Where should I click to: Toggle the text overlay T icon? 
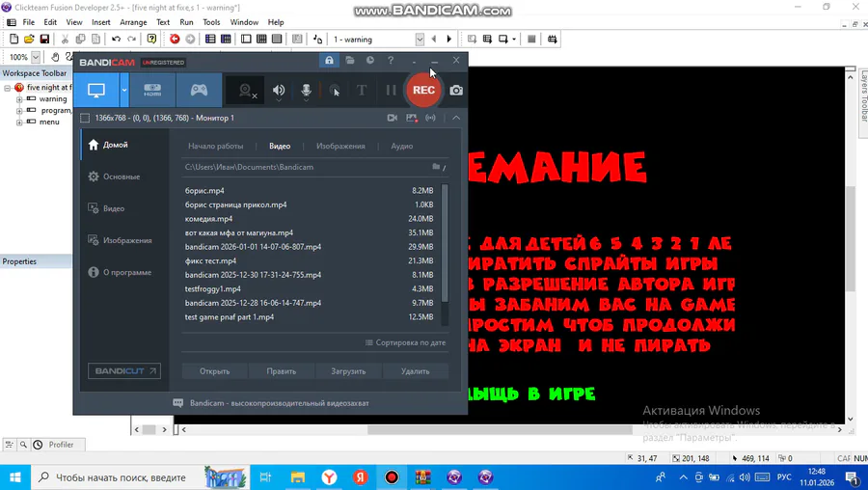click(x=362, y=91)
